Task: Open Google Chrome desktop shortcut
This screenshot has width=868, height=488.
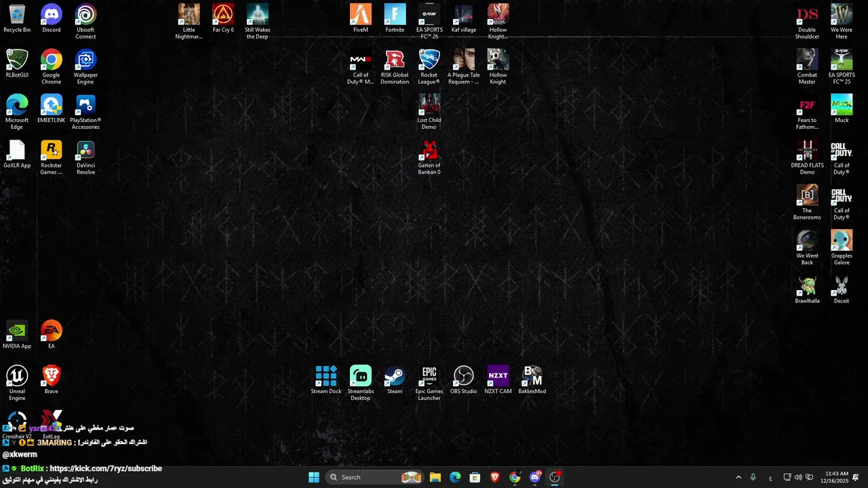Action: 52,67
